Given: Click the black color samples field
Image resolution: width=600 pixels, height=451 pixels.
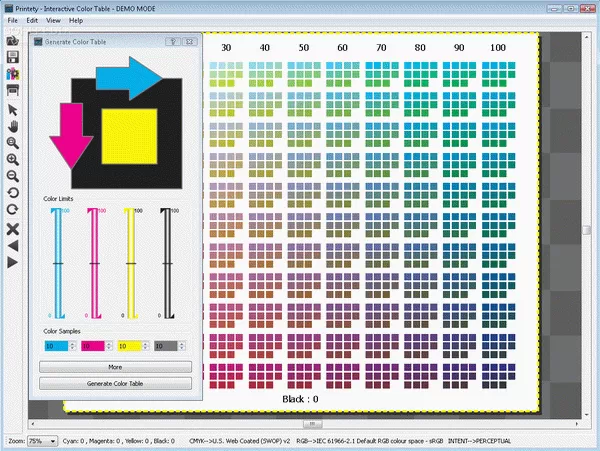Looking at the screenshot, I should point(166,346).
